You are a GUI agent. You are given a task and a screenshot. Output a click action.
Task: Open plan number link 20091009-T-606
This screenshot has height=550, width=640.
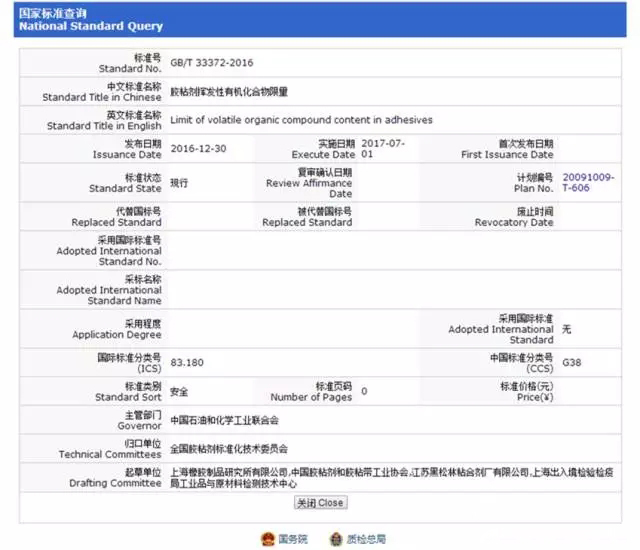(588, 182)
